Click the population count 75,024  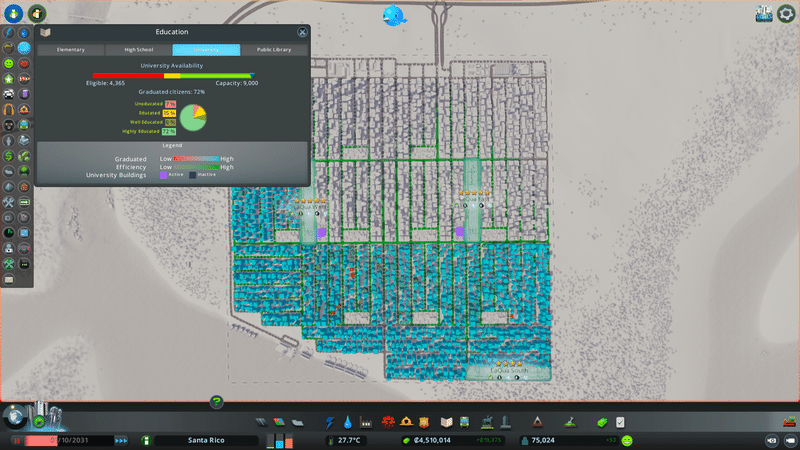coord(543,440)
